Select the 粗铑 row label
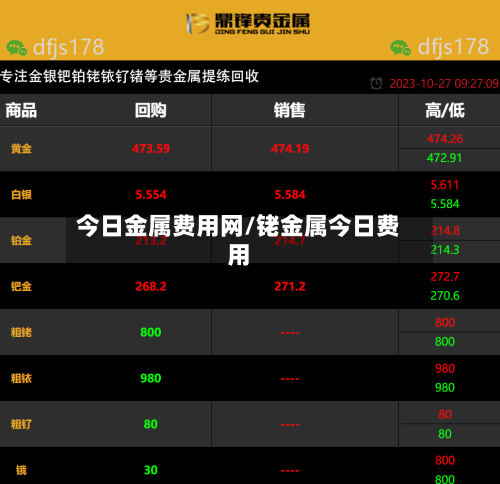 tap(21, 332)
